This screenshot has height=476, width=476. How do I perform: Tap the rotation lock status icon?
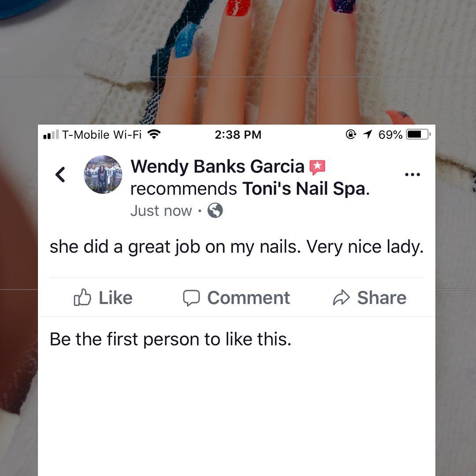351,134
